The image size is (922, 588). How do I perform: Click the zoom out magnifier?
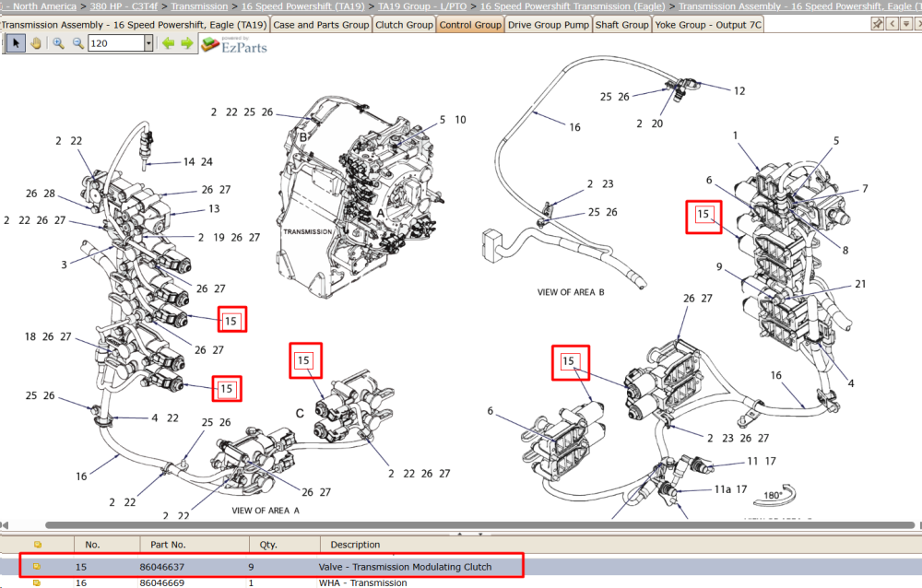77,43
